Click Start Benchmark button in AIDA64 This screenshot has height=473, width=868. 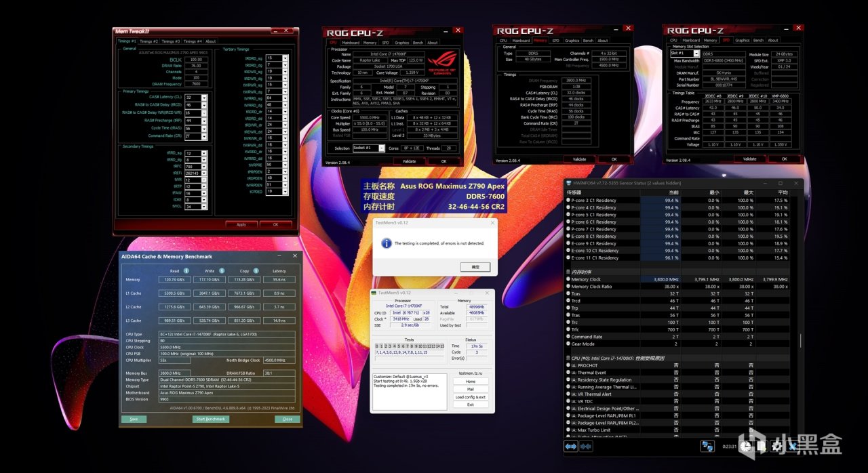tap(210, 419)
